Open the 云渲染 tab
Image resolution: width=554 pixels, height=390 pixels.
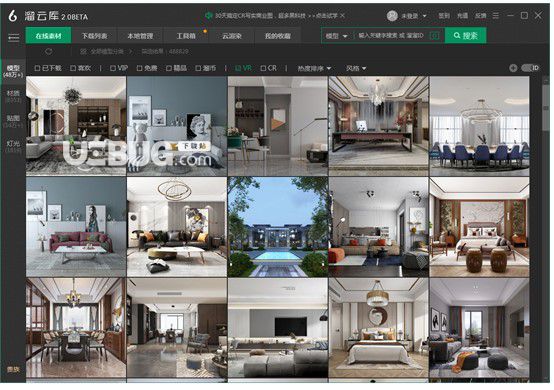(231, 36)
